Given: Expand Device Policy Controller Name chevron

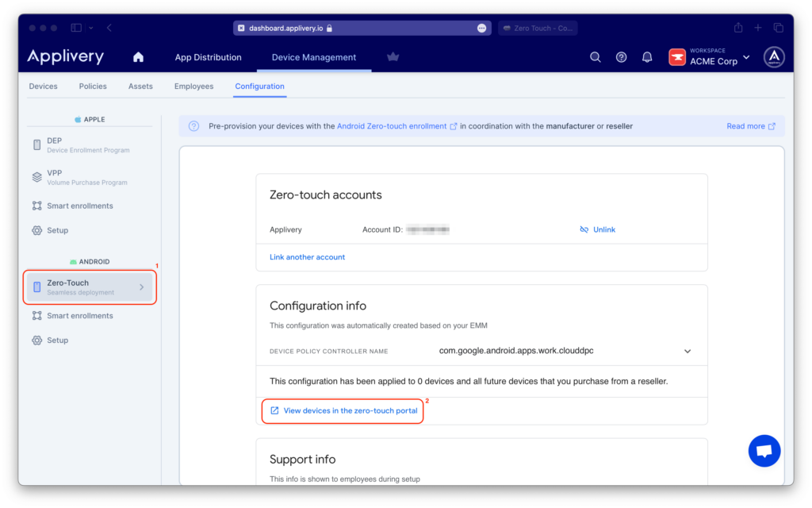Looking at the screenshot, I should coord(688,351).
